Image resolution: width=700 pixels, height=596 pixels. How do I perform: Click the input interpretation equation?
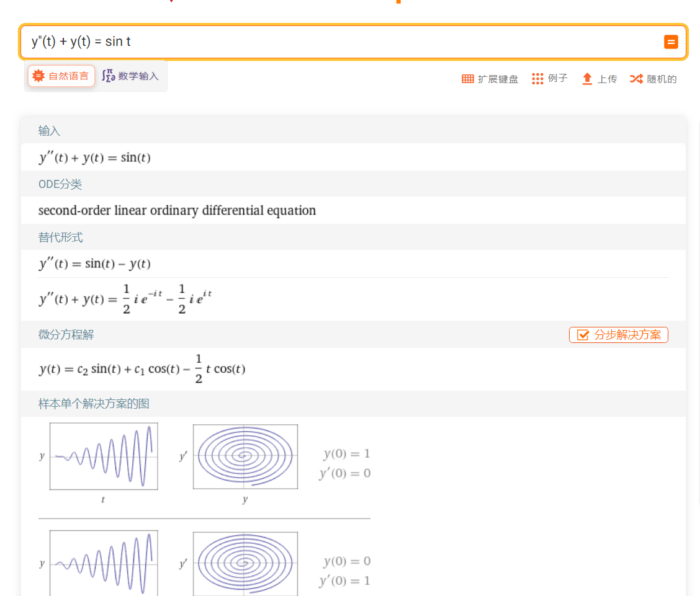coord(94,158)
